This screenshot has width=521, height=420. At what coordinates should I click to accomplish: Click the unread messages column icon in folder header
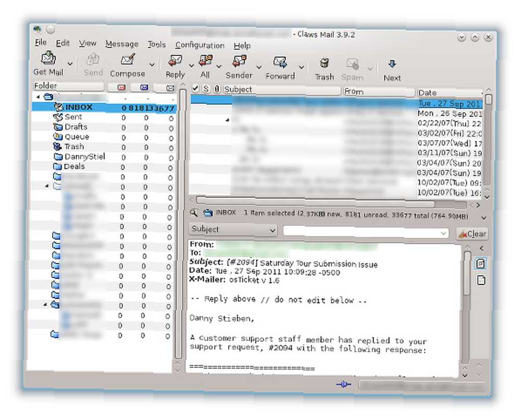click(x=144, y=88)
